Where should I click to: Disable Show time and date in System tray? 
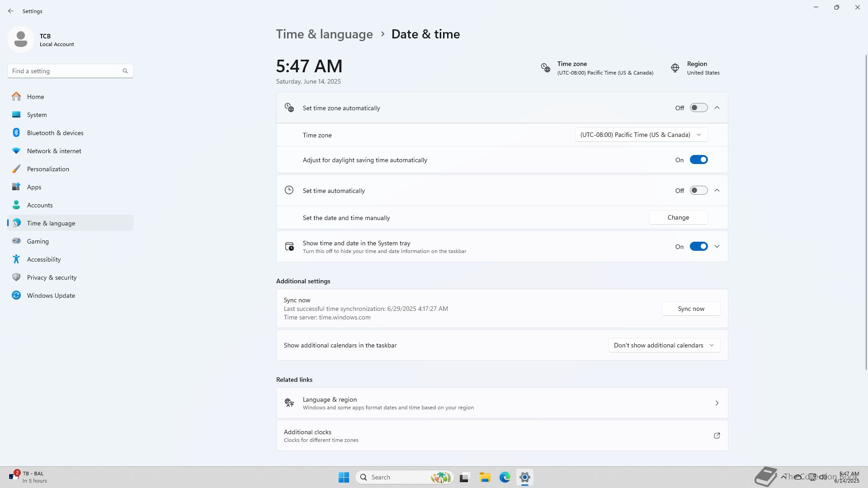pyautogui.click(x=698, y=247)
